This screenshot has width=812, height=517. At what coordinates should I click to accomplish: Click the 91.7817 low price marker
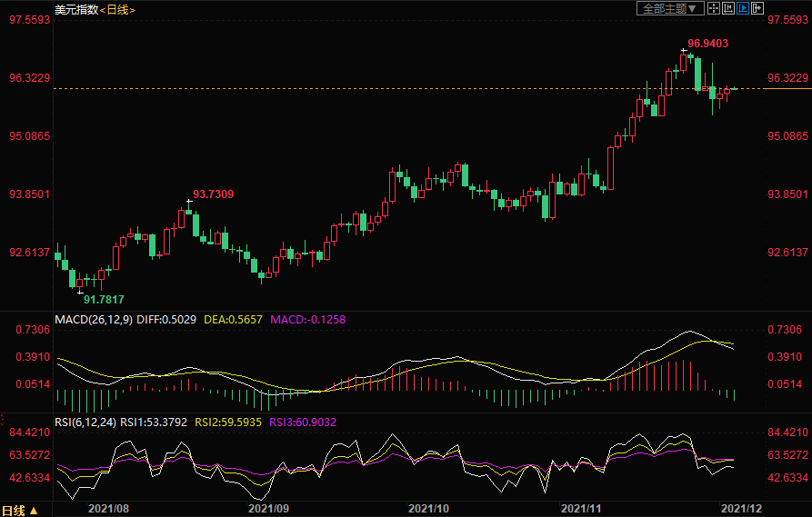(104, 299)
